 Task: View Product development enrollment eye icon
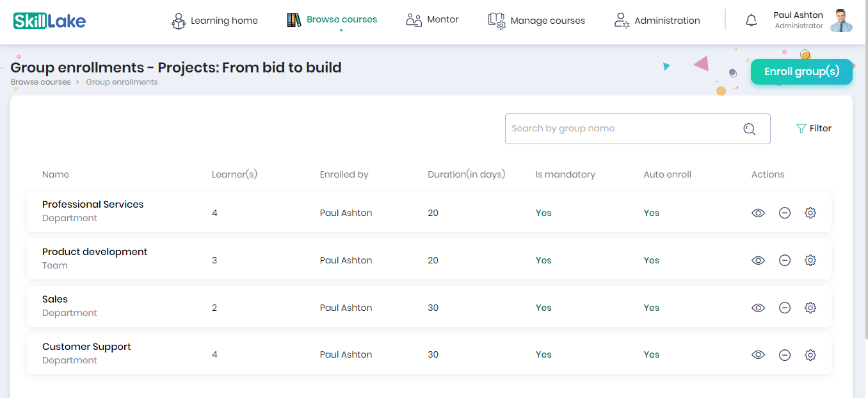tap(759, 260)
